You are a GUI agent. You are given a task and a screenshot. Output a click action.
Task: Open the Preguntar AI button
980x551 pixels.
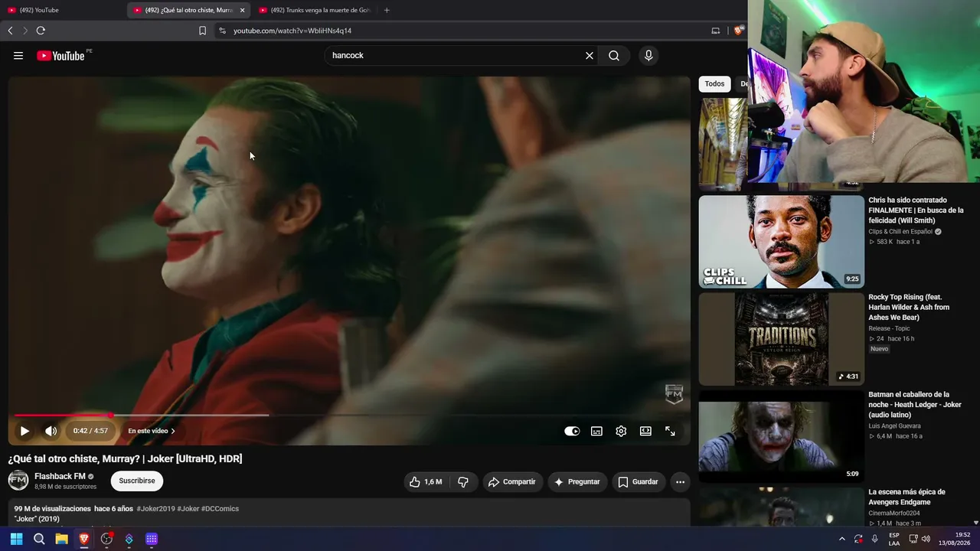pyautogui.click(x=577, y=482)
